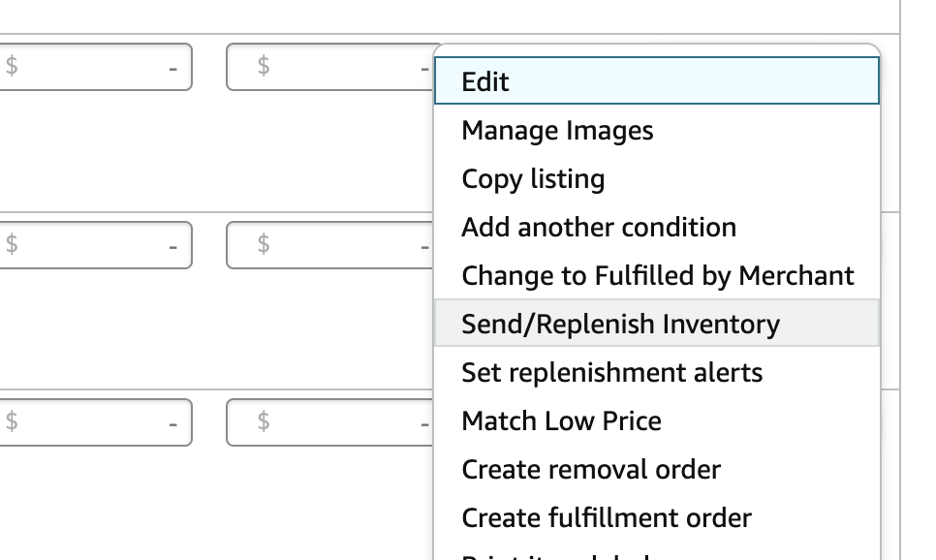Open Manage Images
This screenshot has height=560, width=936.
click(x=557, y=130)
